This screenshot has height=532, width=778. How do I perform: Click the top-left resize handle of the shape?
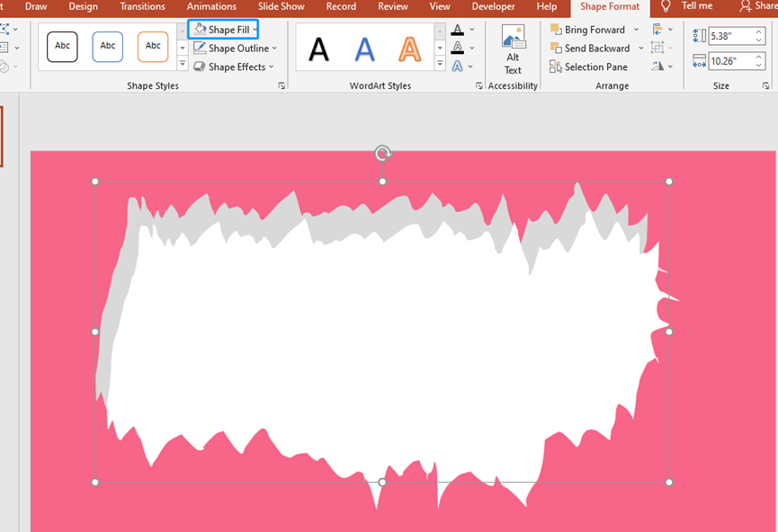tap(95, 182)
